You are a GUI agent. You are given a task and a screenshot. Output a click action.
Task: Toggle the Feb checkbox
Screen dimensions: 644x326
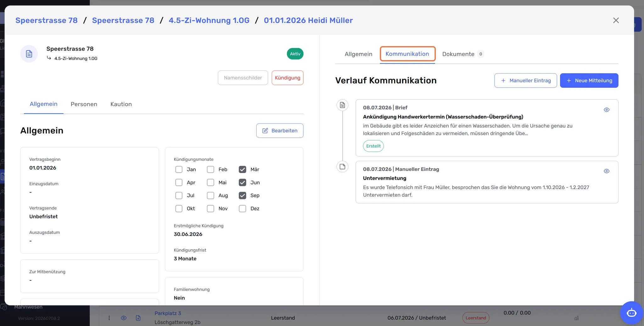[x=210, y=170]
